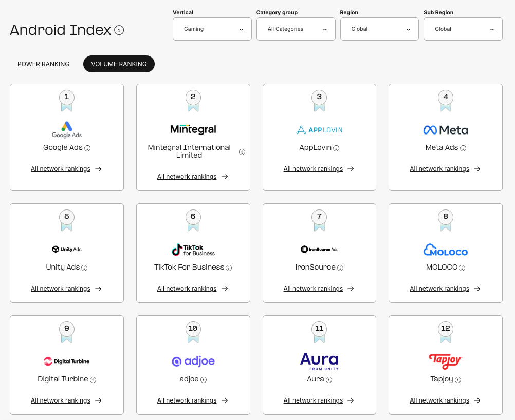Expand the Category group dropdown
515x420 pixels.
296,29
